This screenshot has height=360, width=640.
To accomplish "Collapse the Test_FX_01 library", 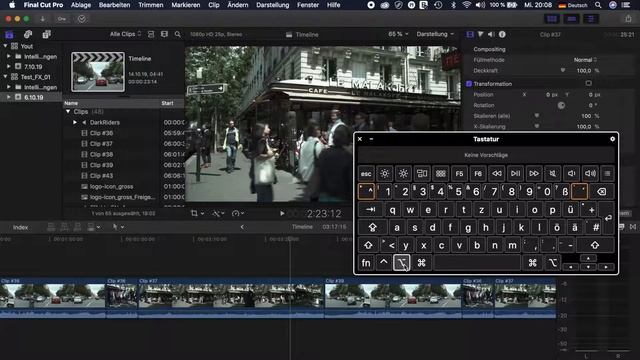I will 5,77.
